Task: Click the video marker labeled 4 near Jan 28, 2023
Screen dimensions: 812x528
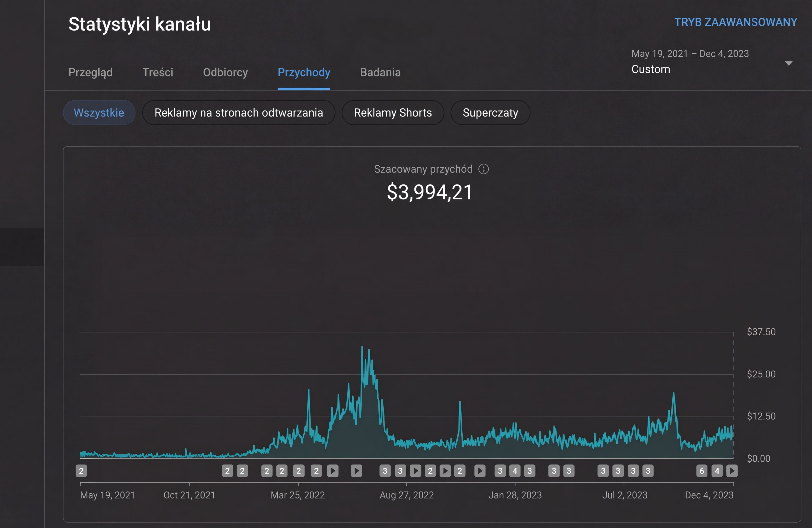Action: click(x=515, y=471)
